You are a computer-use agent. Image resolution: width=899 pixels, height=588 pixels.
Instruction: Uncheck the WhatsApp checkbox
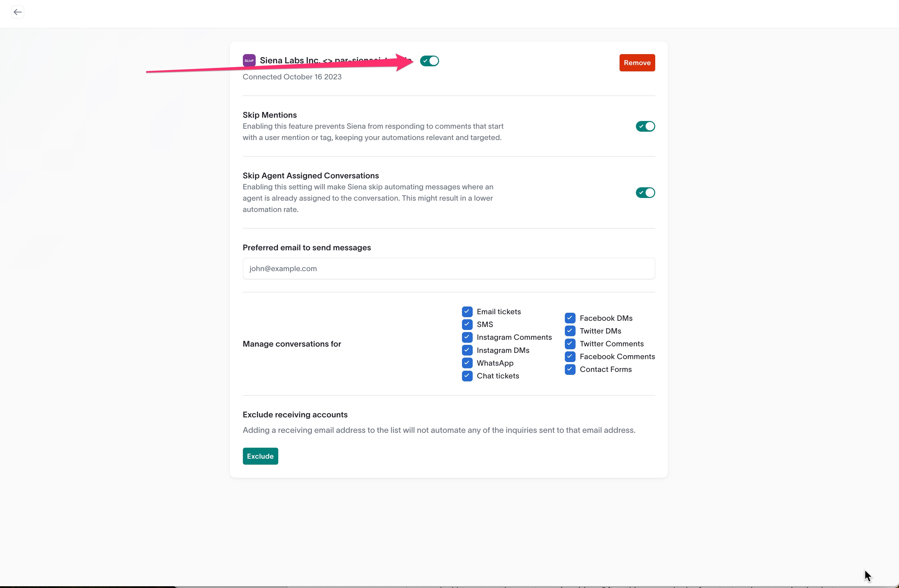click(x=467, y=363)
